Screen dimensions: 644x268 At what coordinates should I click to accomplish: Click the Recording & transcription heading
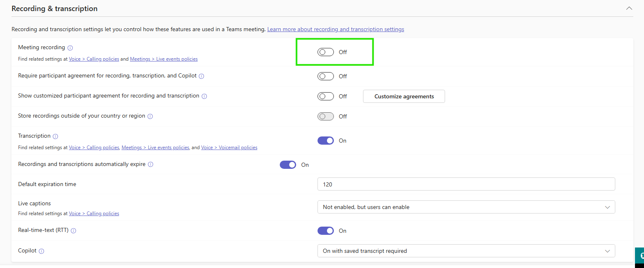(55, 9)
